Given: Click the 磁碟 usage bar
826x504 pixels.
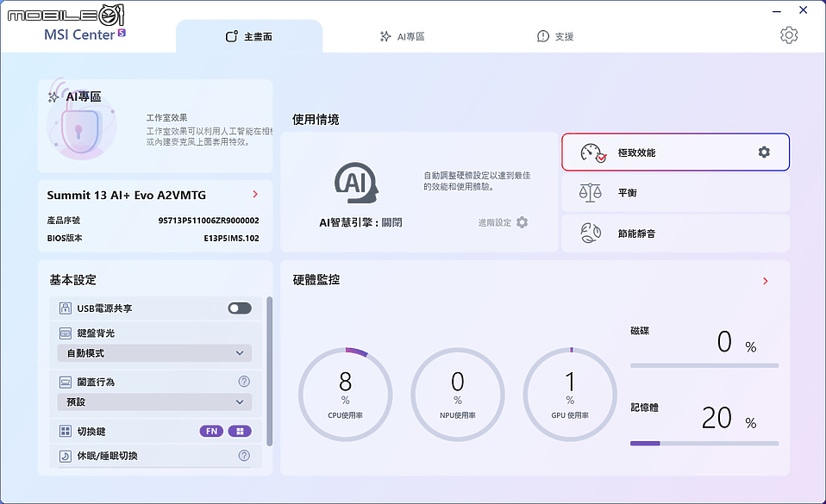Looking at the screenshot, I should click(704, 365).
